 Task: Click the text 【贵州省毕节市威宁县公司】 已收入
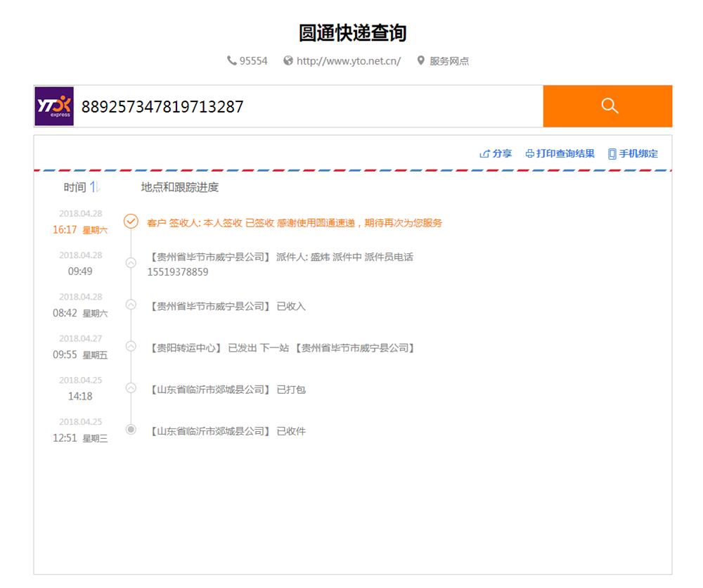click(x=227, y=307)
